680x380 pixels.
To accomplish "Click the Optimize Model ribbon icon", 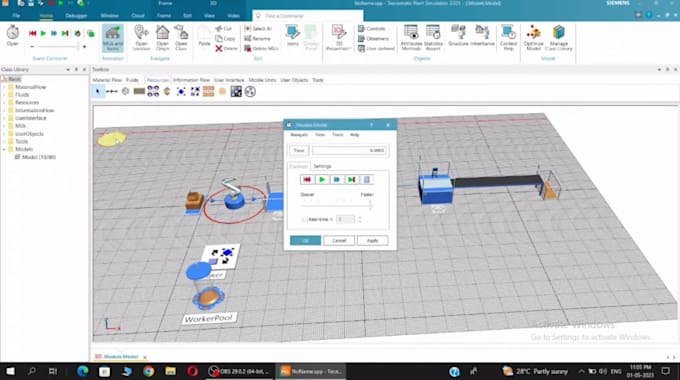I will click(x=533, y=37).
